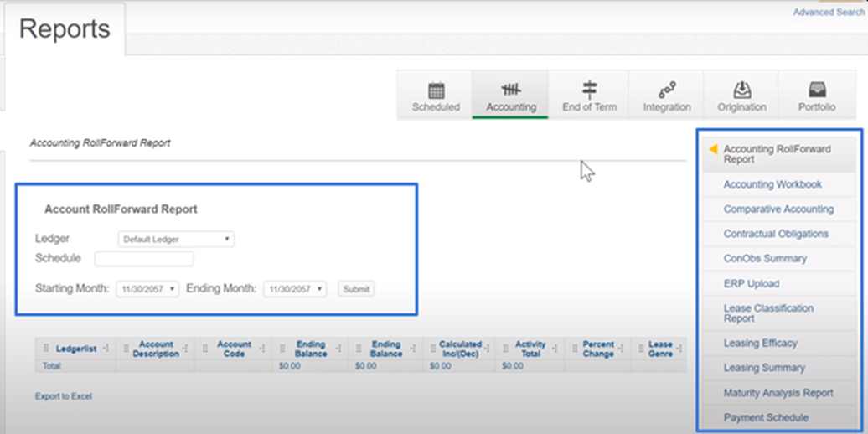Sort by the Percent Change column header

(x=598, y=349)
